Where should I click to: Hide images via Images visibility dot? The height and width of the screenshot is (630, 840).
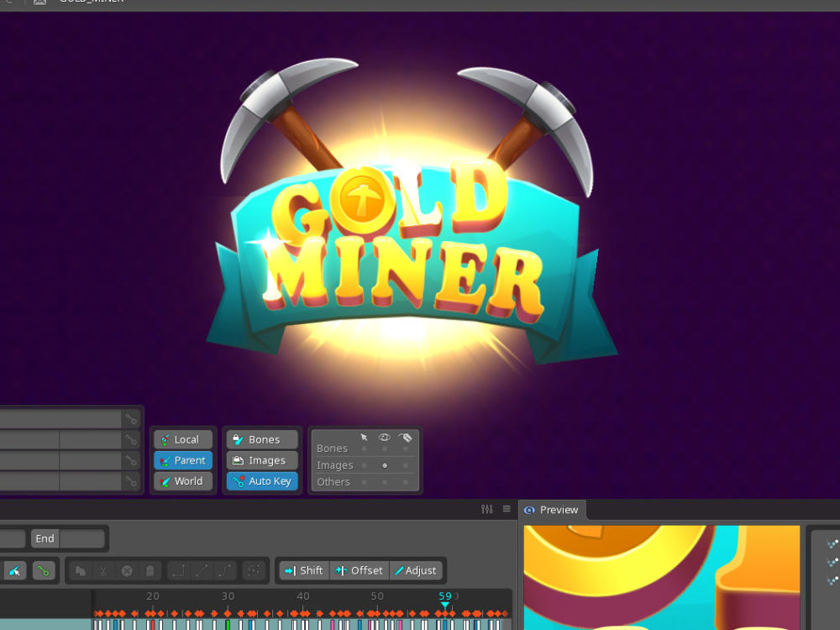[x=385, y=465]
